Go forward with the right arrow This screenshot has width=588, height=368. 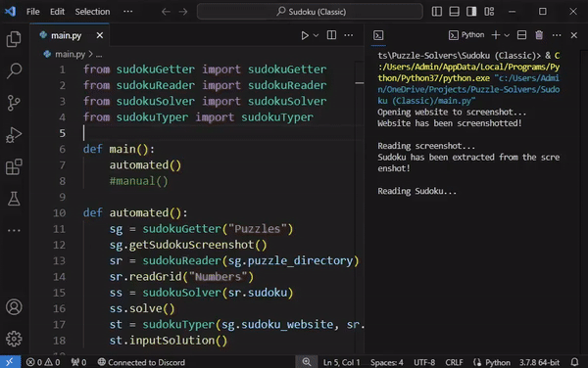point(183,12)
